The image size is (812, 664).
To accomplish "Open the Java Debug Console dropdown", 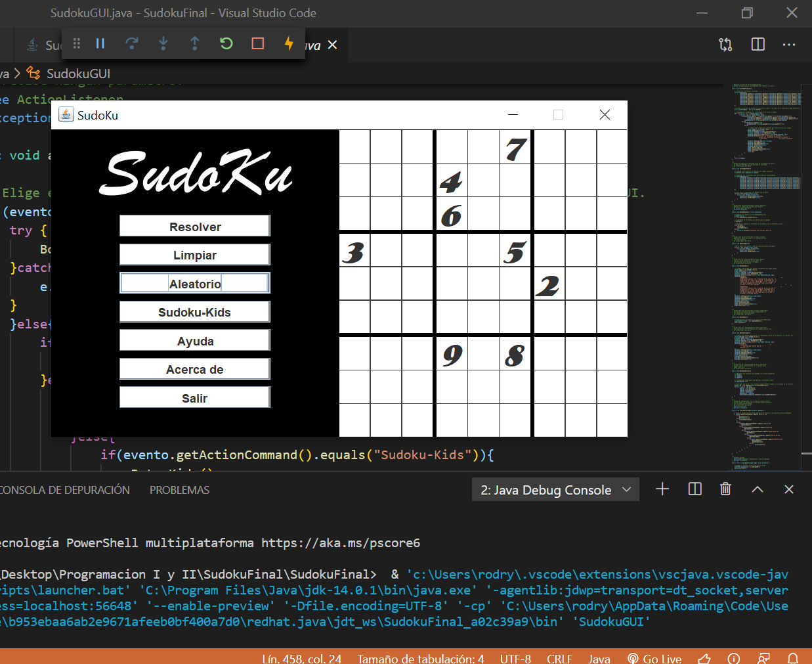I will pos(555,490).
